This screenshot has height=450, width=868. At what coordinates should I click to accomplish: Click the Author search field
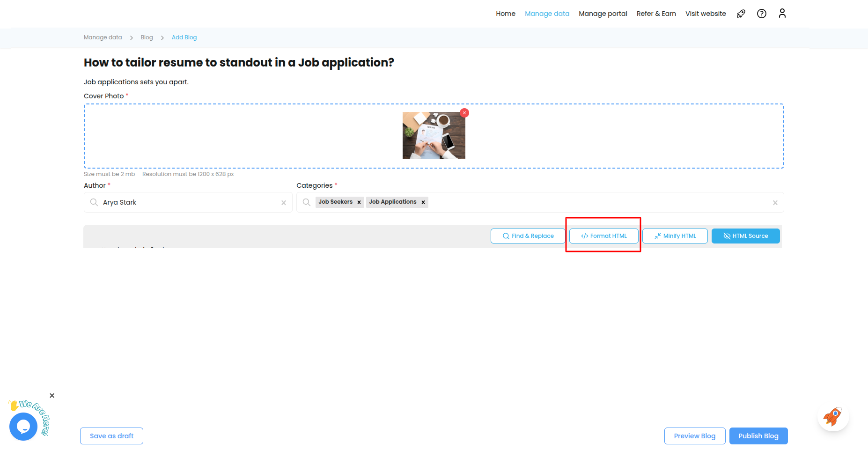coord(187,202)
